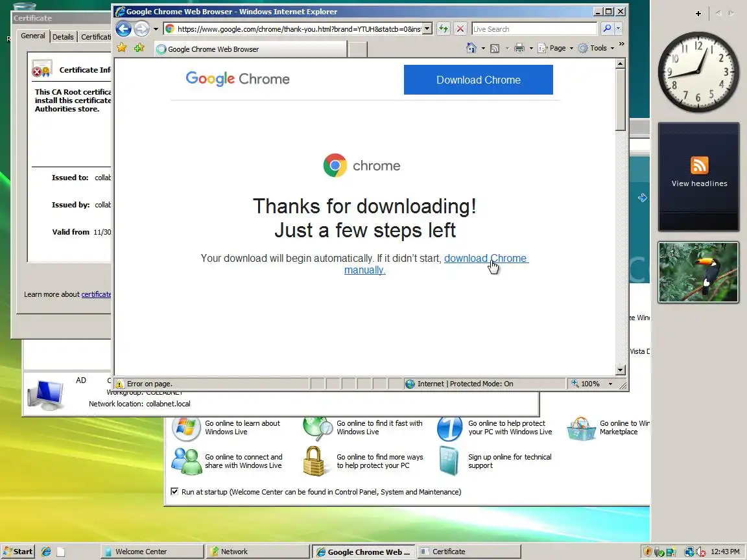Click the View headlines RSS gadget
The width and height of the screenshot is (747, 560).
point(699,177)
